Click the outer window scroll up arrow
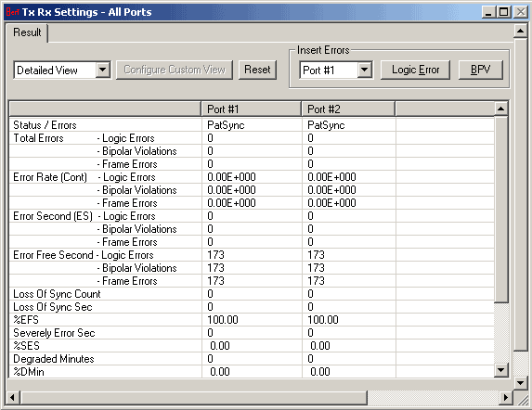Image resolution: width=532 pixels, height=410 pixels. point(520,32)
